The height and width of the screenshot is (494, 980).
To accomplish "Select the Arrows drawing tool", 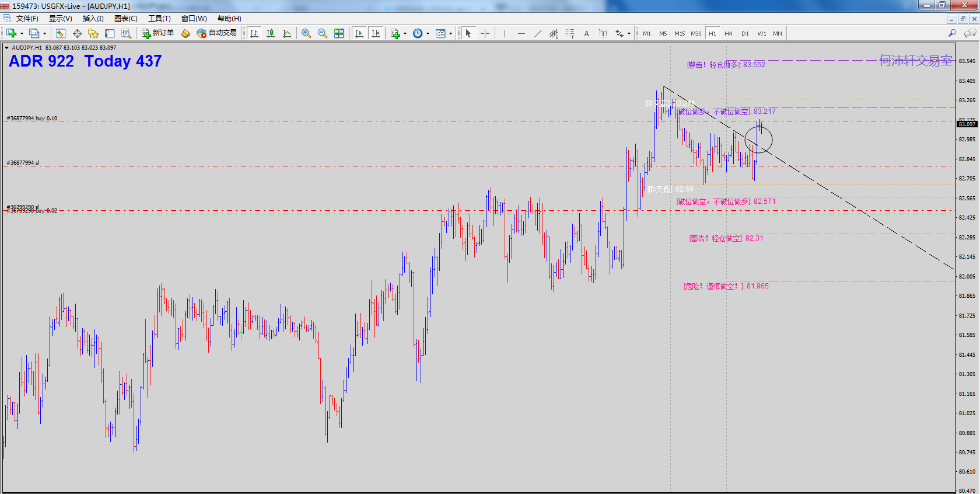I will coord(619,33).
